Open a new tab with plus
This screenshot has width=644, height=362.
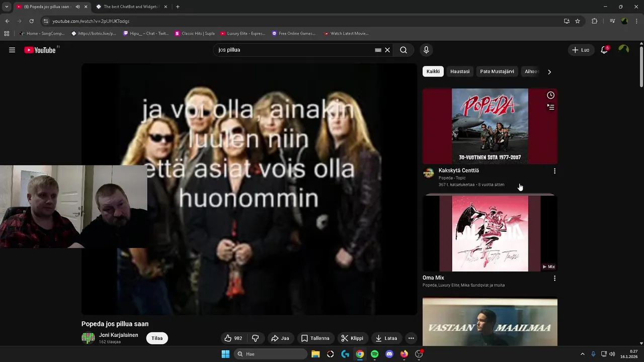(x=178, y=7)
